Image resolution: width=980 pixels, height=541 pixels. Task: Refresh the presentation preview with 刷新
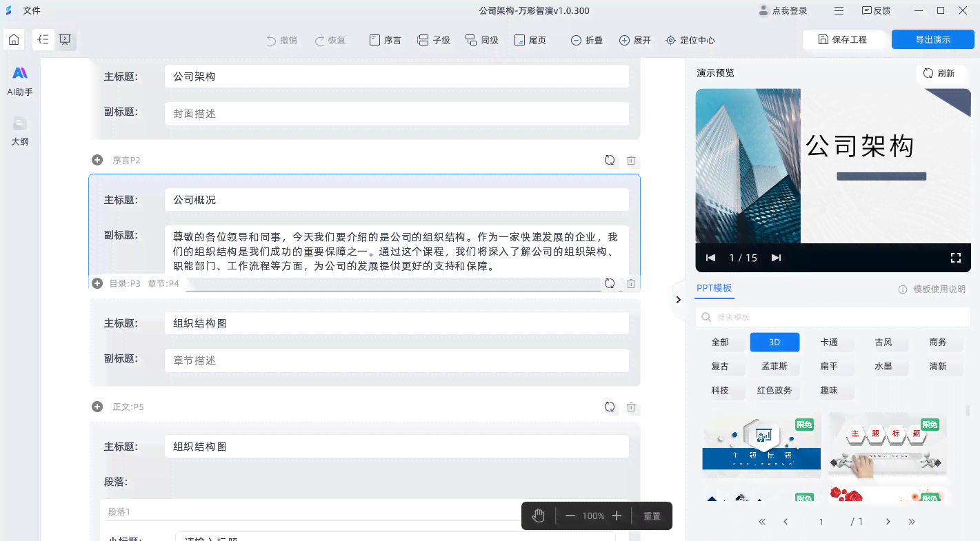939,73
